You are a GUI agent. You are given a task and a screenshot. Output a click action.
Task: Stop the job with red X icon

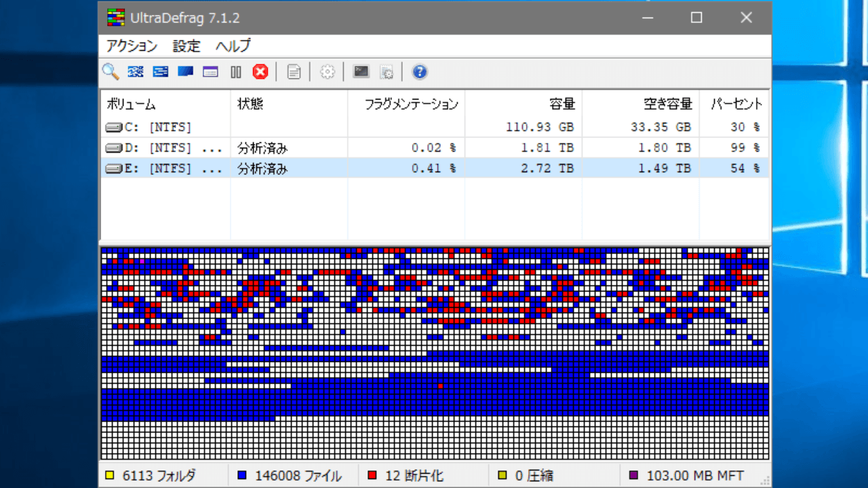(260, 71)
